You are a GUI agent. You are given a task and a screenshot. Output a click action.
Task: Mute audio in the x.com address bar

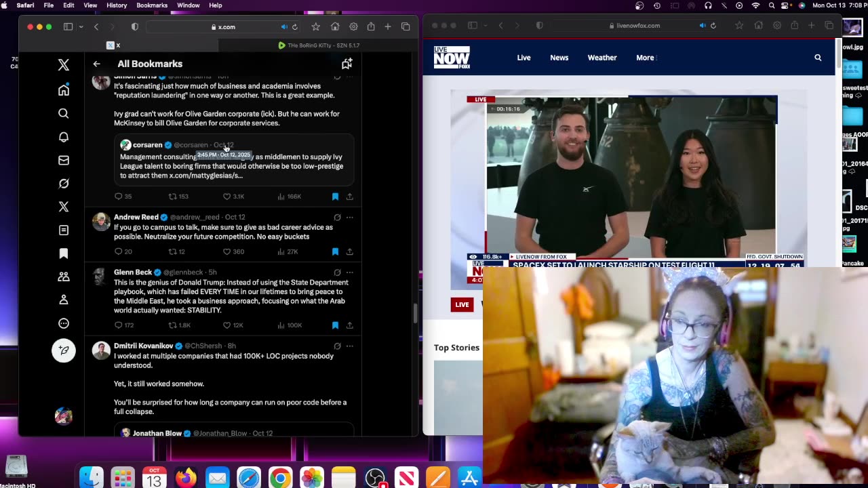284,27
